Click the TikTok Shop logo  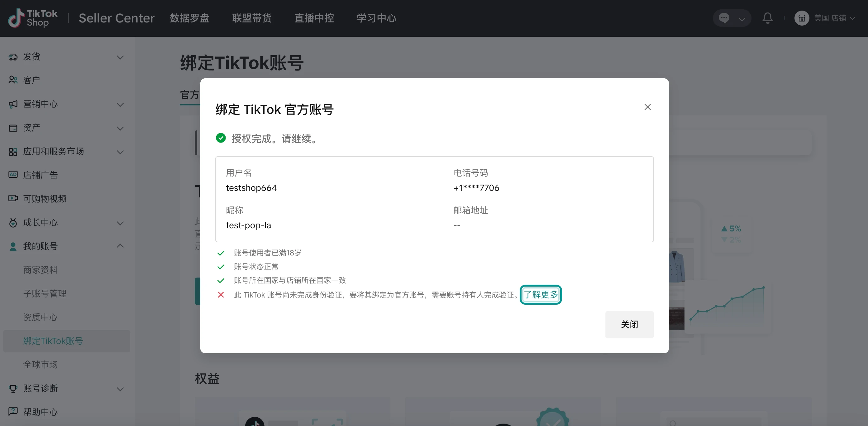32,18
